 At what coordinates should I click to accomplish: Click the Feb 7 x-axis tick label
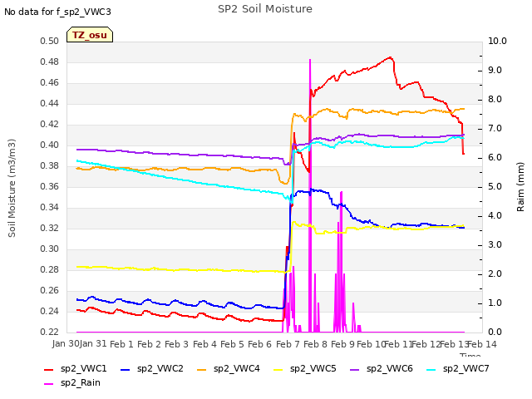pos(288,344)
